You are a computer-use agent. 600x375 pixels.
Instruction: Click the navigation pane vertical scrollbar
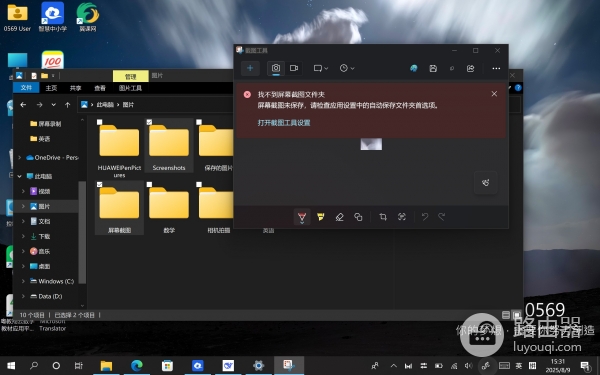82,232
